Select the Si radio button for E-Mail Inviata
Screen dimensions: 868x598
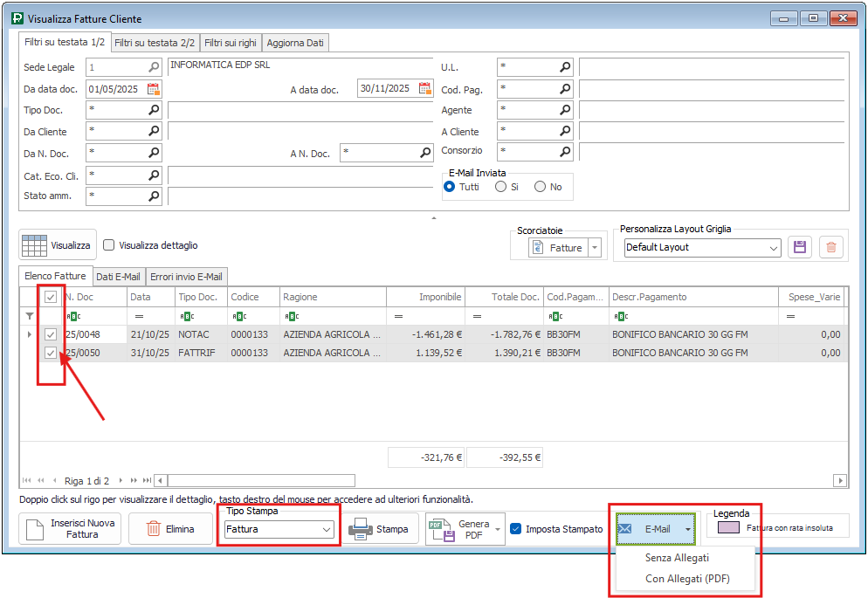tap(501, 187)
